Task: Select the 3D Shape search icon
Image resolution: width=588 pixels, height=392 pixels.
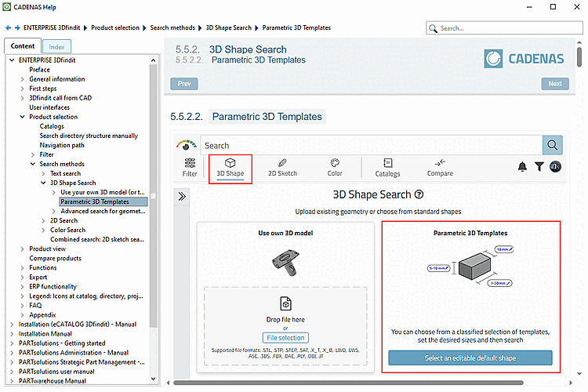Action: tap(230, 167)
